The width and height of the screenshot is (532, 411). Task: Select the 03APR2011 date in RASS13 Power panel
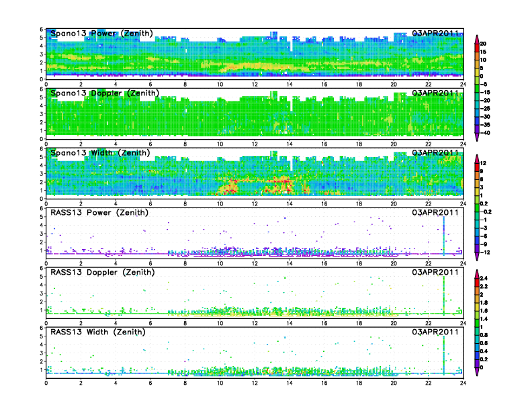[x=435, y=212]
